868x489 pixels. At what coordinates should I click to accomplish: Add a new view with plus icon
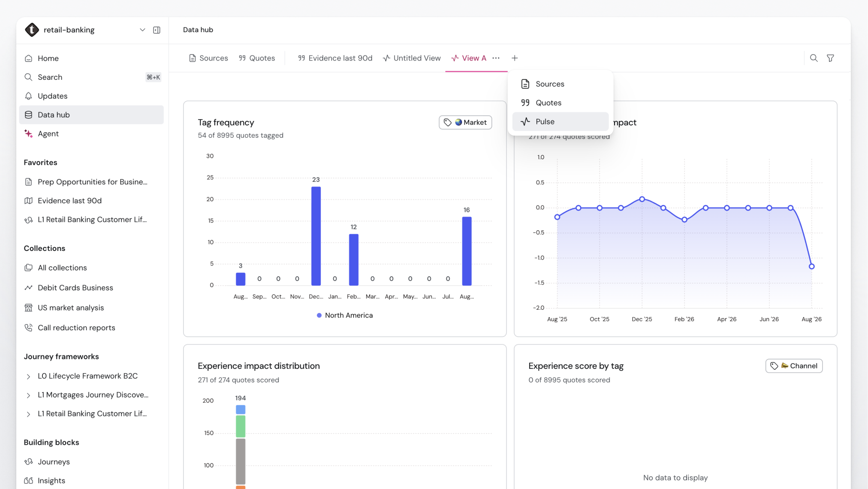(x=515, y=58)
